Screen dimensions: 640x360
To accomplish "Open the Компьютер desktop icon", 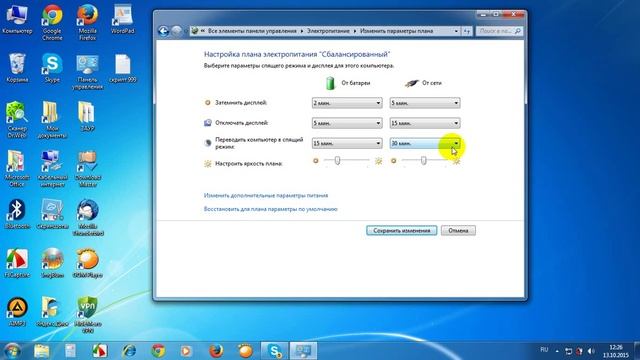I will click(17, 20).
